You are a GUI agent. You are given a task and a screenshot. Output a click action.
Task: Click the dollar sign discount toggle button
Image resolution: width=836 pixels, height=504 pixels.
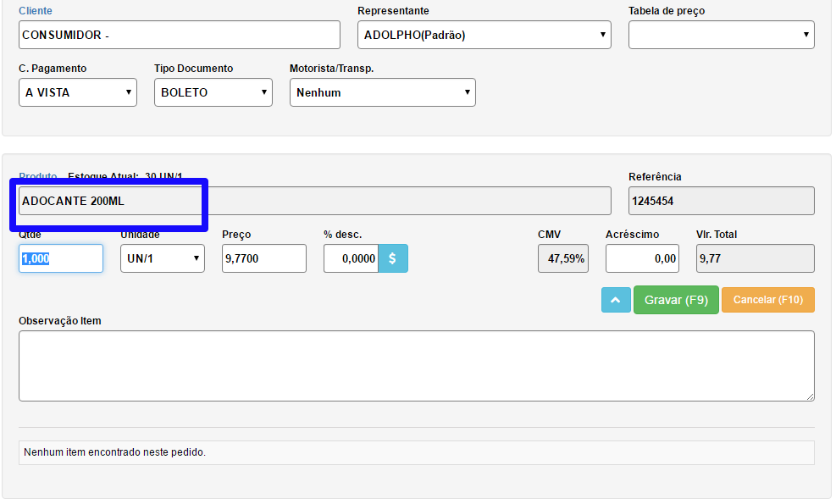pyautogui.click(x=392, y=258)
